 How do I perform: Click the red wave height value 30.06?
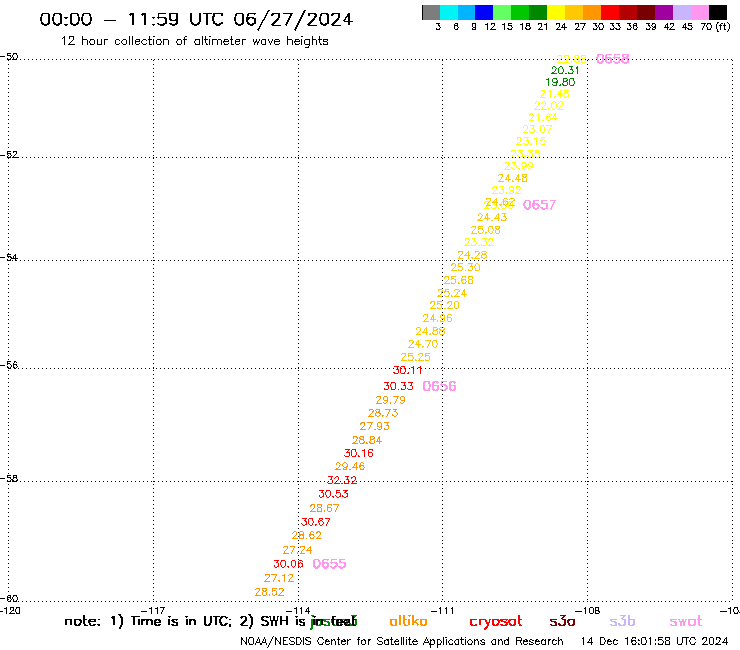point(288,564)
